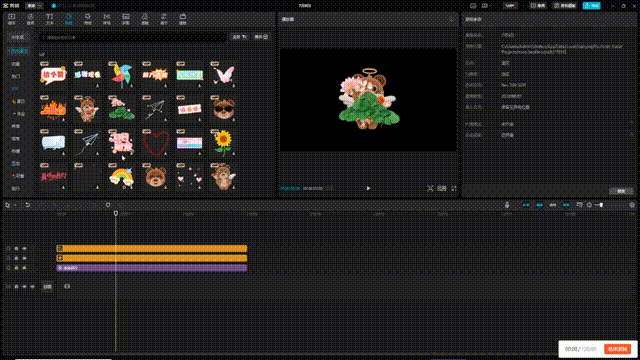Select the highlighted Stickers tab icon
Screen dimensions: 640x360
69,19
